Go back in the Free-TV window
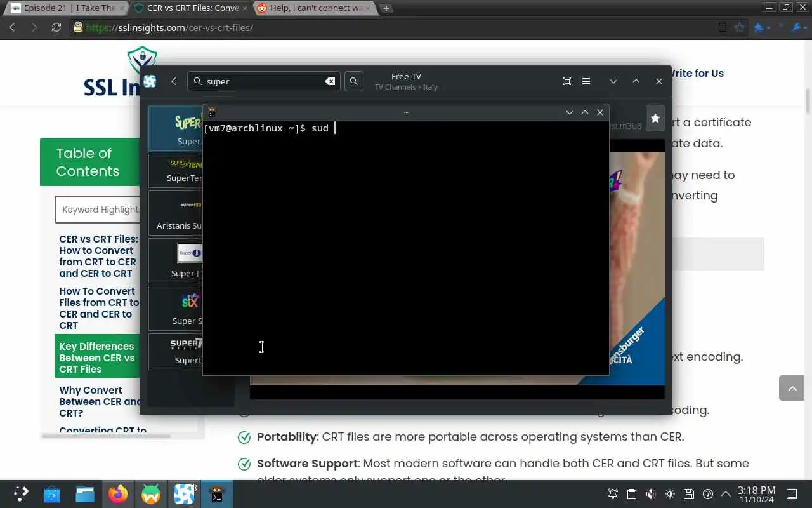This screenshot has height=508, width=812. 174,81
